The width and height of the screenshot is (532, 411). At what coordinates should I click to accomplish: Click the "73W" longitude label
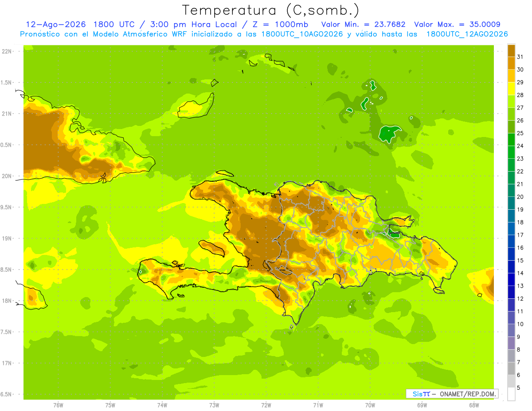click(214, 405)
